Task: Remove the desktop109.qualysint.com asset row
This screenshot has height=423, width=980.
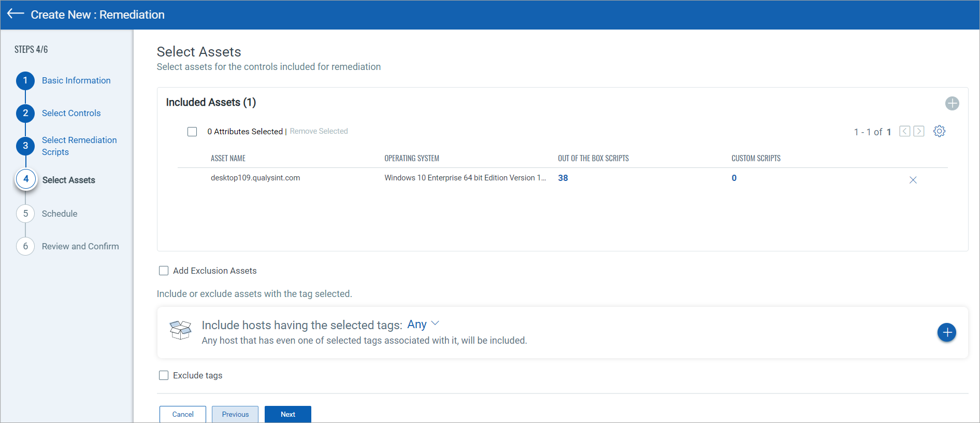Action: 913,180
